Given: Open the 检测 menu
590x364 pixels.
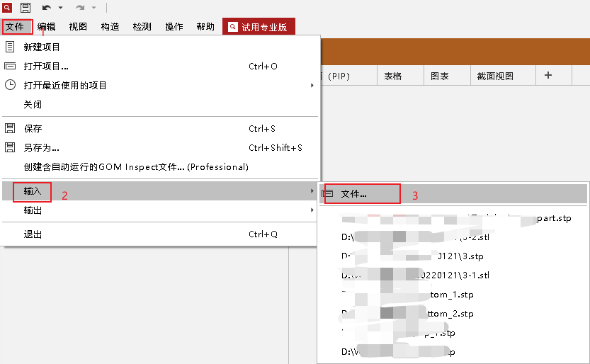Looking at the screenshot, I should [x=142, y=27].
